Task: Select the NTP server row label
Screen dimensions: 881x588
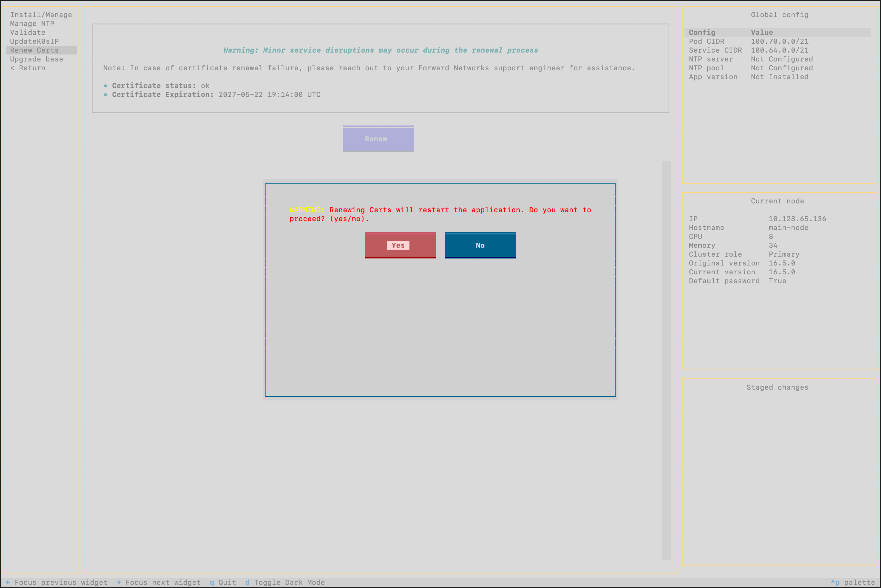Action: 711,59
